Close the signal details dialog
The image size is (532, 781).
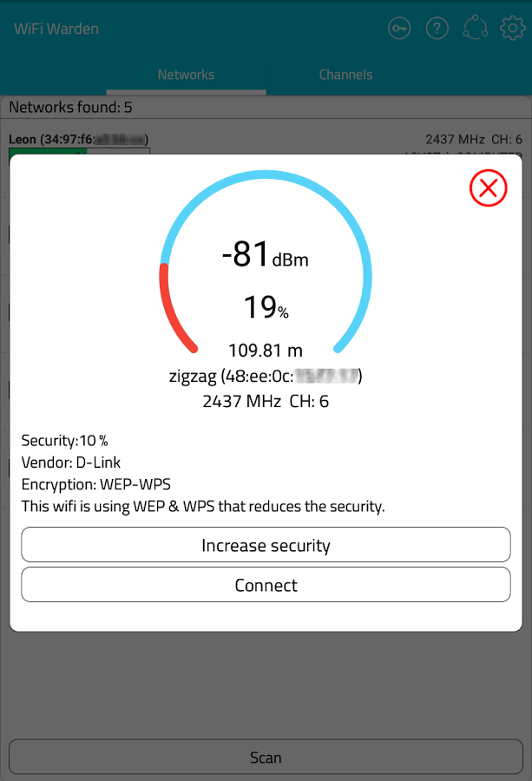pos(488,188)
